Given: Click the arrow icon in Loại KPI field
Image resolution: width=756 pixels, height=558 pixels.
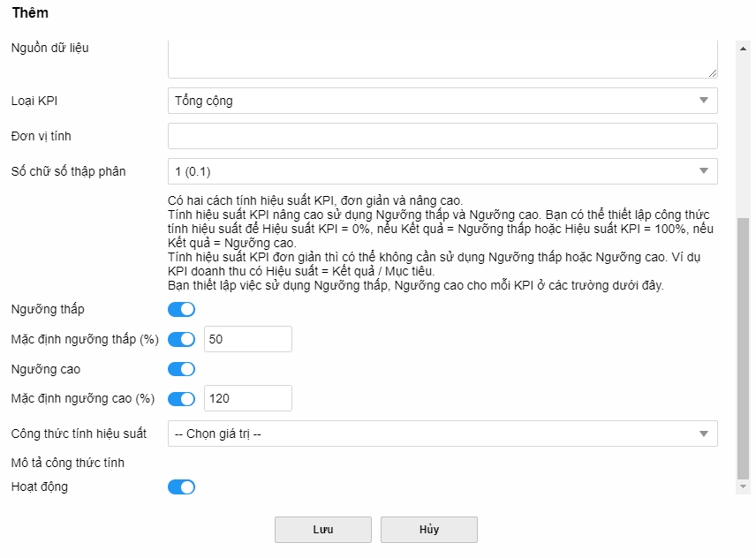Looking at the screenshot, I should pyautogui.click(x=704, y=101).
